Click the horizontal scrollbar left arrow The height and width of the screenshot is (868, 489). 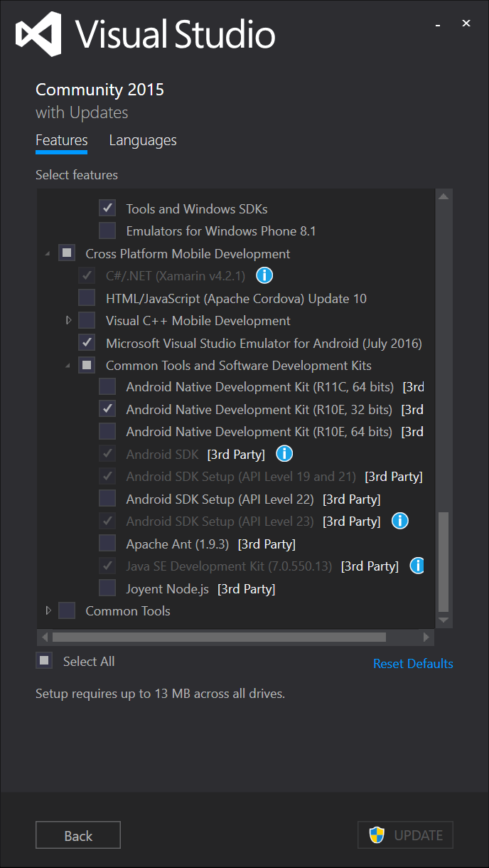click(45, 637)
